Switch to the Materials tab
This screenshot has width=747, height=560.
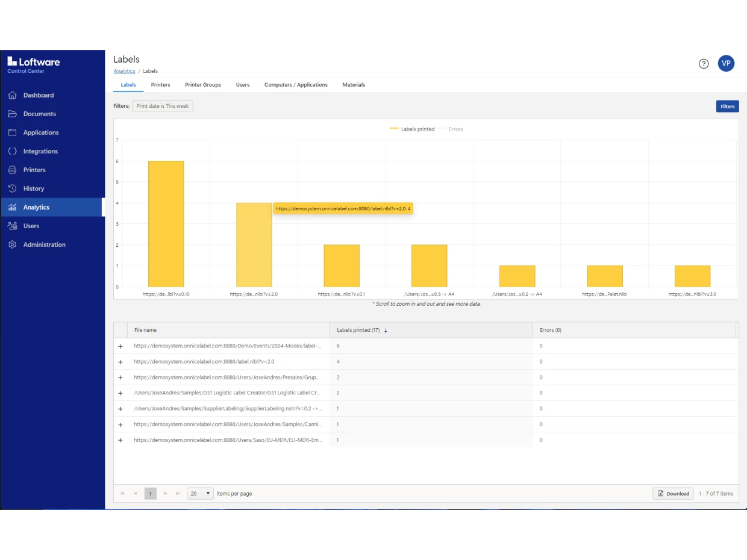(354, 85)
